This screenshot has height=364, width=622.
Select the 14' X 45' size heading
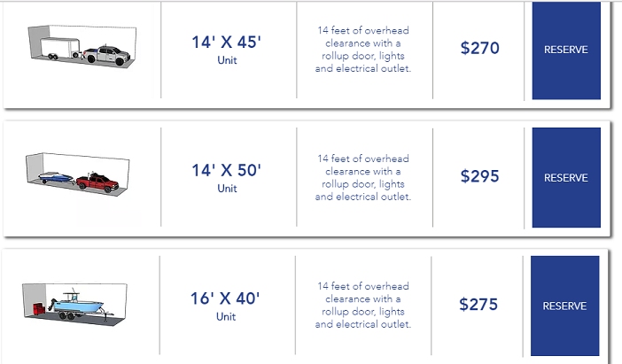(x=227, y=43)
